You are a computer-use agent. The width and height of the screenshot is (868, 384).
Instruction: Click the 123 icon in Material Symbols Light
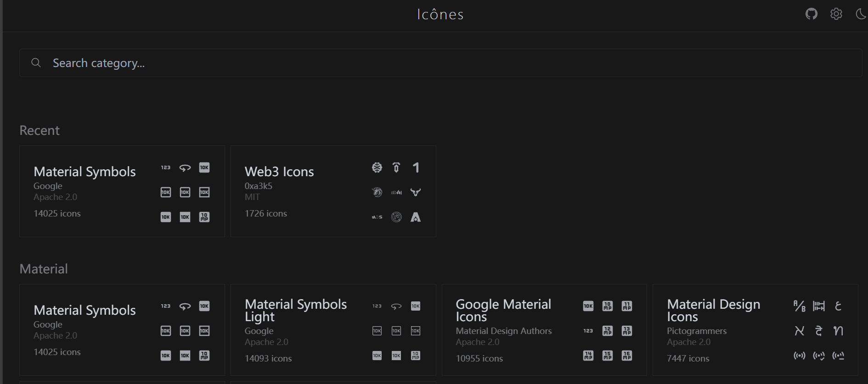[377, 306]
